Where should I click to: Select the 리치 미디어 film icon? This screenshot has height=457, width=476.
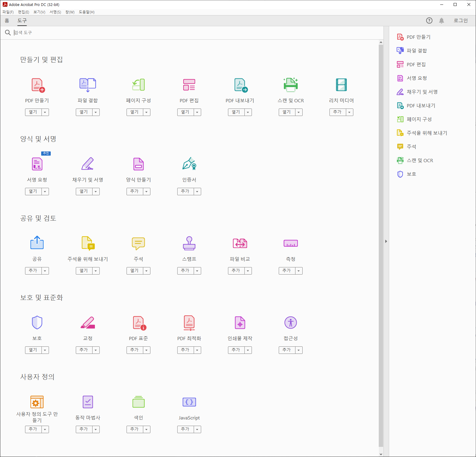[x=341, y=85]
